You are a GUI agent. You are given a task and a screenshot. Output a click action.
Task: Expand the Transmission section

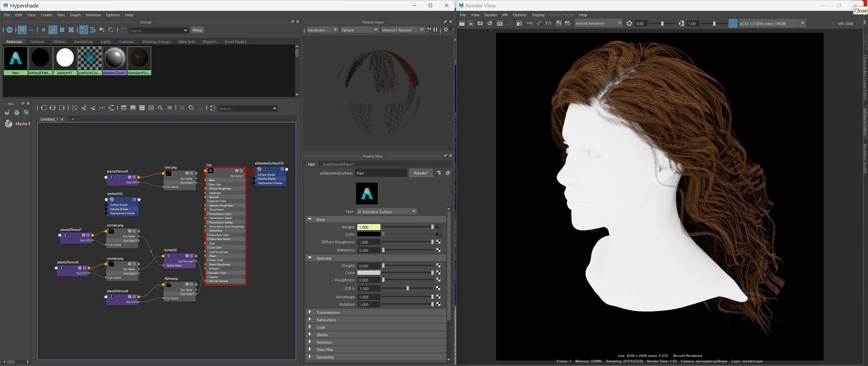[376, 312]
